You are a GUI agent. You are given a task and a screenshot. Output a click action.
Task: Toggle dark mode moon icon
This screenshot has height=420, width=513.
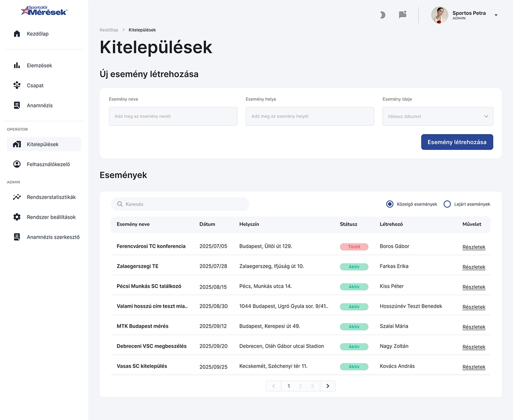tap(382, 15)
